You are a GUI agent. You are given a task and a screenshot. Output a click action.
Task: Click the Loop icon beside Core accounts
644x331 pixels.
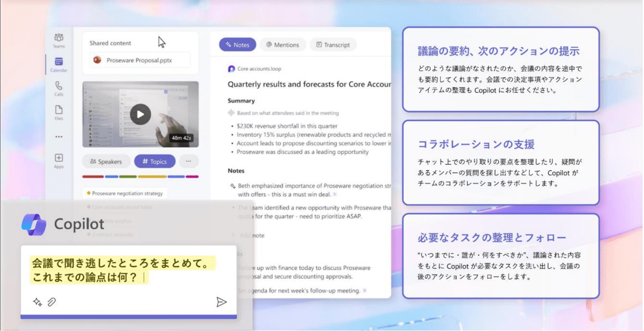(231, 69)
